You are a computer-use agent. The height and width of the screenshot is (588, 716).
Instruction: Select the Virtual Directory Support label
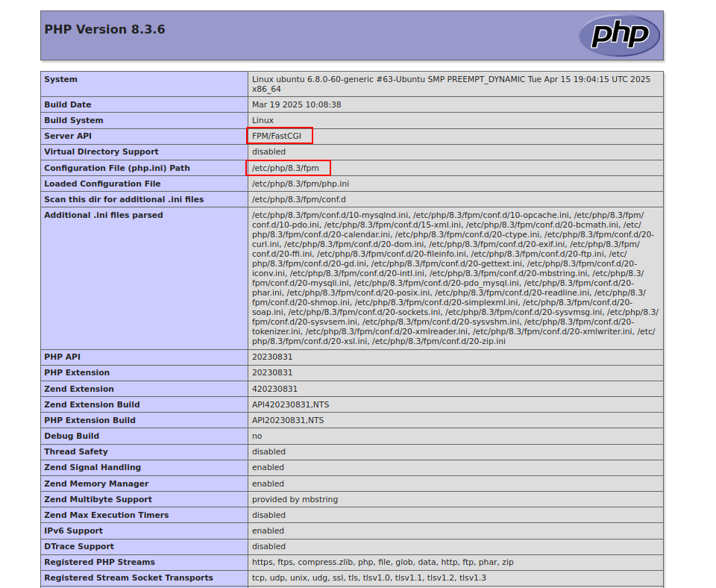(x=101, y=151)
